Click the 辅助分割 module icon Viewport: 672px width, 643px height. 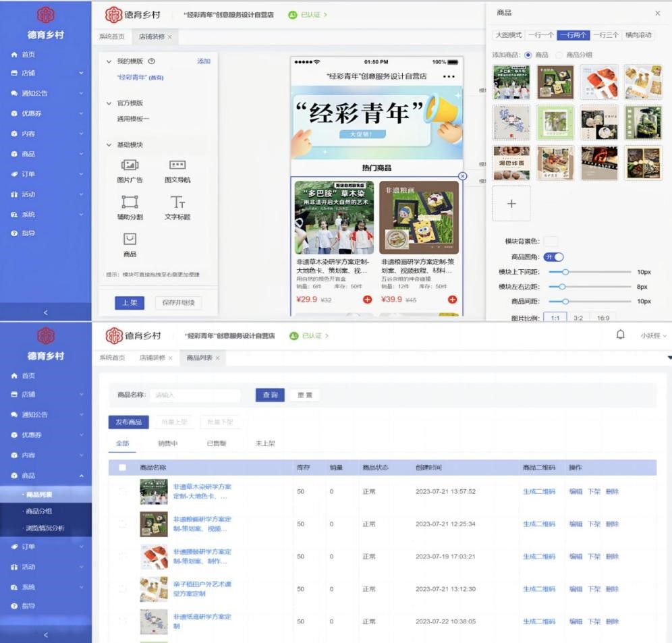(130, 202)
